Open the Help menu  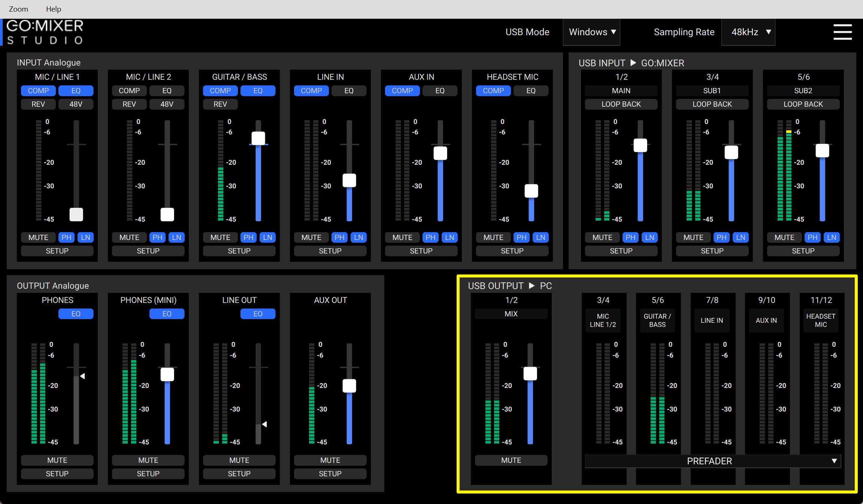tap(54, 9)
